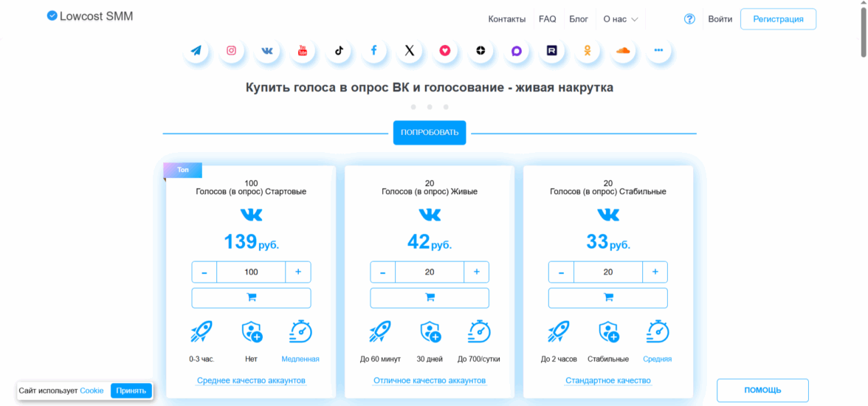The height and width of the screenshot is (406, 868).
Task: Accept cookies with Принять
Action: point(131,390)
